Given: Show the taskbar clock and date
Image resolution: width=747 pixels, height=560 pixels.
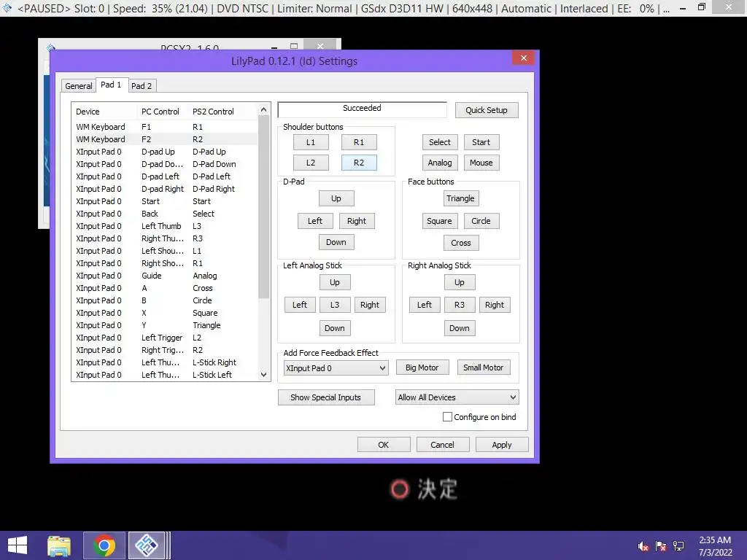Looking at the screenshot, I should [x=715, y=546].
